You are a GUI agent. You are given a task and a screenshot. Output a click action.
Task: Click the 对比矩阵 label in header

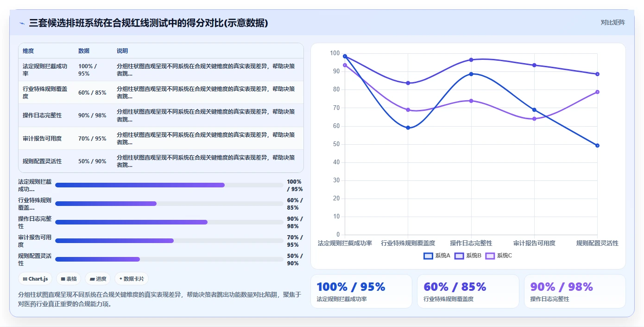(612, 22)
